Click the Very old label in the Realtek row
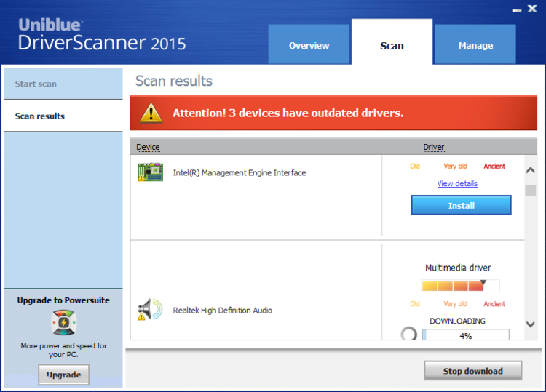This screenshot has height=392, width=546. click(x=455, y=304)
